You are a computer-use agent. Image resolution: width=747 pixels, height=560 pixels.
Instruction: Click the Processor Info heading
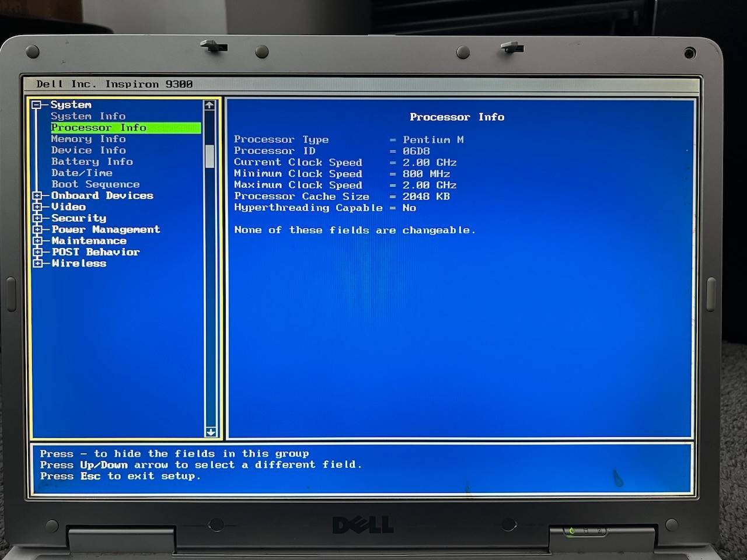point(457,117)
